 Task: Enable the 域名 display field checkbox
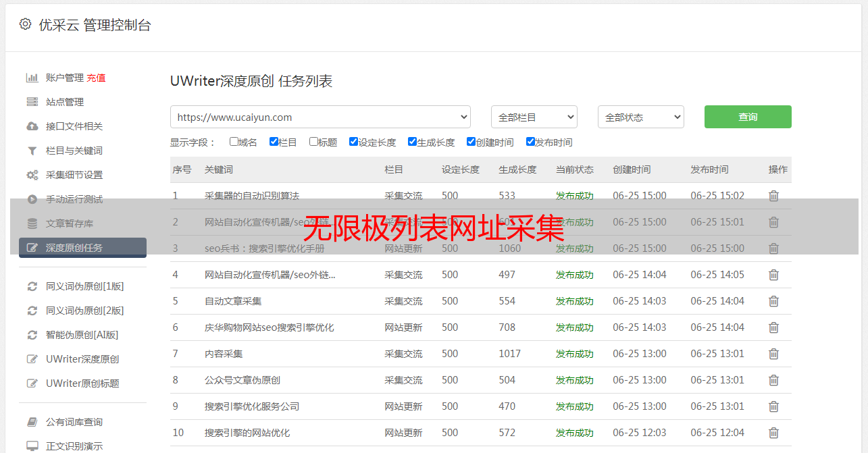(234, 142)
